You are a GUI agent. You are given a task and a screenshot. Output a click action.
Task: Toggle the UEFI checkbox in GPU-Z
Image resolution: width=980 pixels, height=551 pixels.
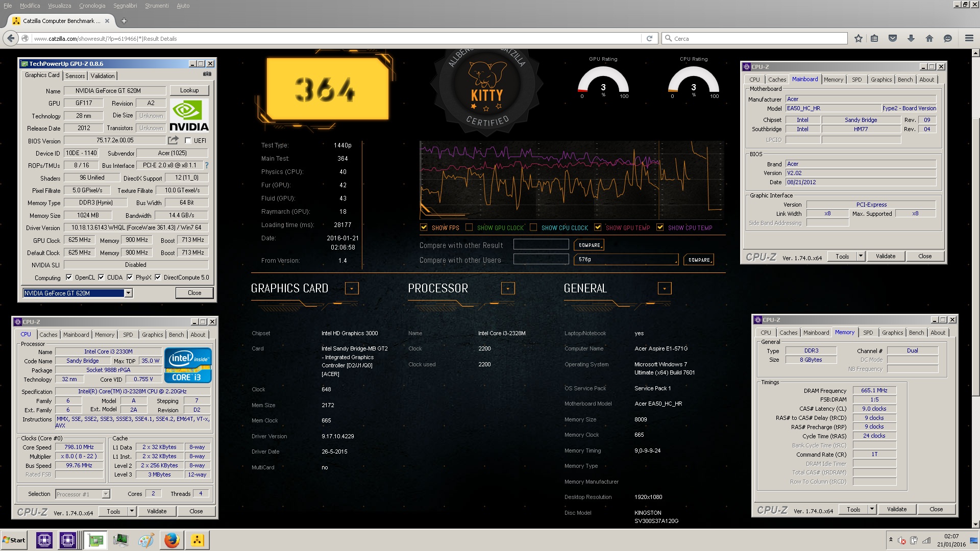coord(188,141)
